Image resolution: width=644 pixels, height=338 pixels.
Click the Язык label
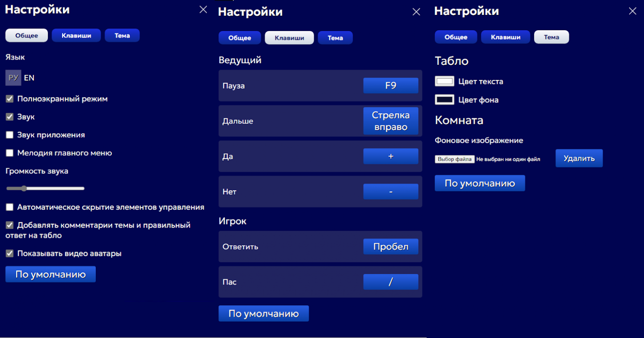(x=15, y=57)
